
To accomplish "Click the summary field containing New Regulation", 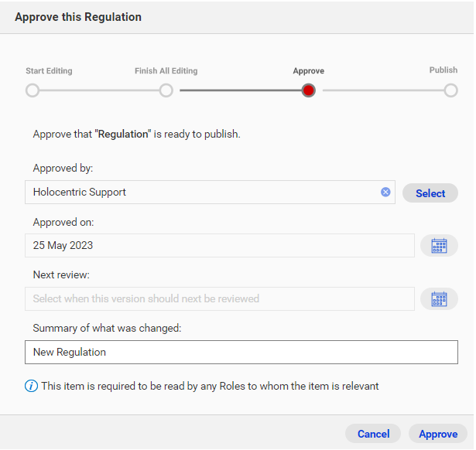I will (241, 352).
